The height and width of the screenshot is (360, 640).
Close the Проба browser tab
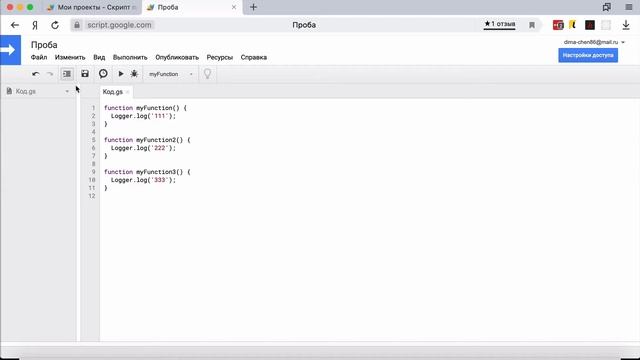(x=234, y=7)
